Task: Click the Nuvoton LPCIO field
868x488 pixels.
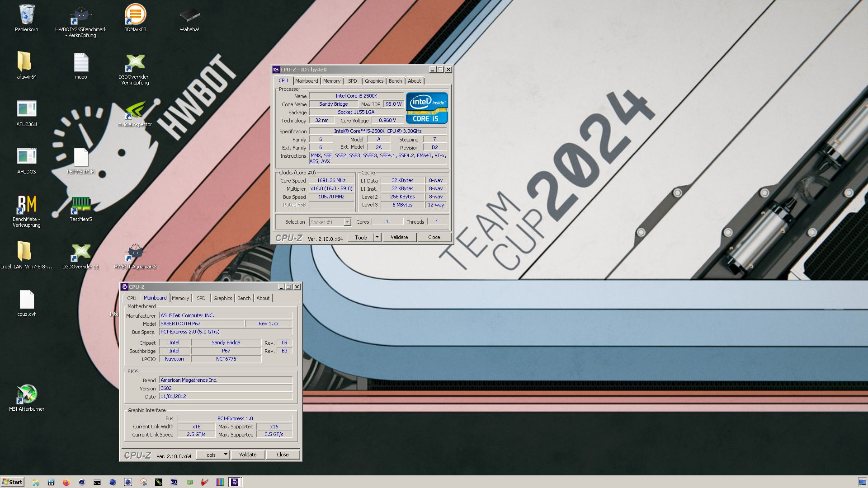Action: pyautogui.click(x=175, y=359)
